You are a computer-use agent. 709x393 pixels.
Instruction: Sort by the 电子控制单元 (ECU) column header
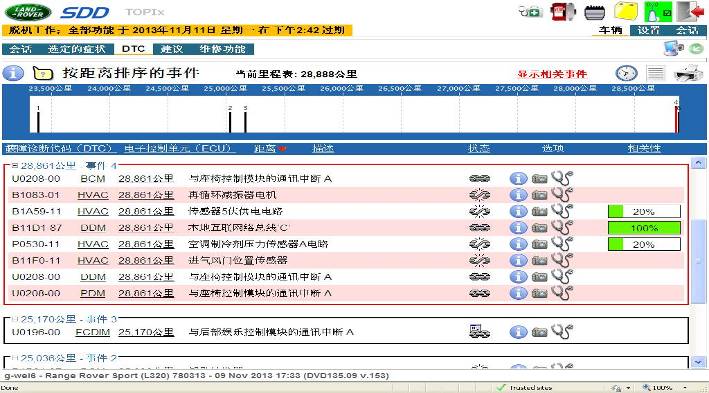pos(179,148)
